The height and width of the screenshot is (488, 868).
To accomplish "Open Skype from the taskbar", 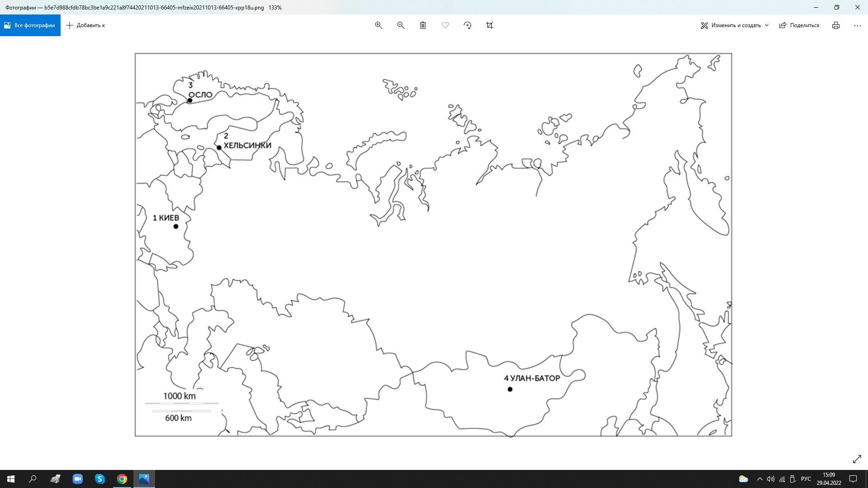I will click(100, 479).
